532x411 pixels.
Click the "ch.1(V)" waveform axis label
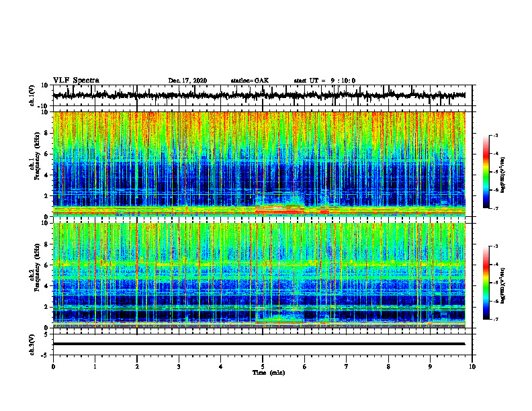click(x=32, y=95)
